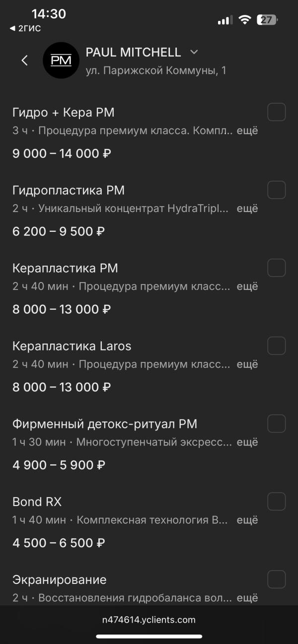This screenshot has width=298, height=644.
Task: Tap the Керапластика Laros service title
Action: 72,346
